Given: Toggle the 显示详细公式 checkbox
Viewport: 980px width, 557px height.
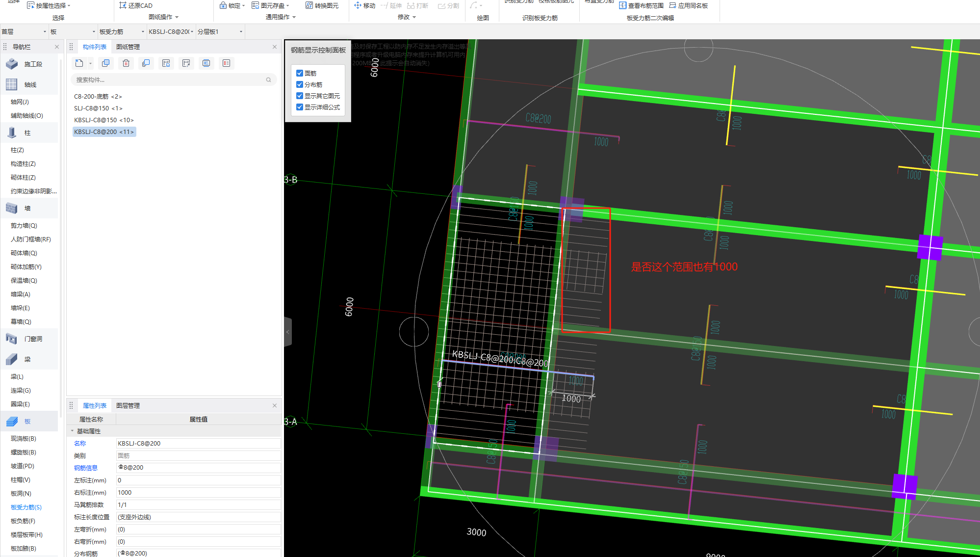Looking at the screenshot, I should (300, 107).
